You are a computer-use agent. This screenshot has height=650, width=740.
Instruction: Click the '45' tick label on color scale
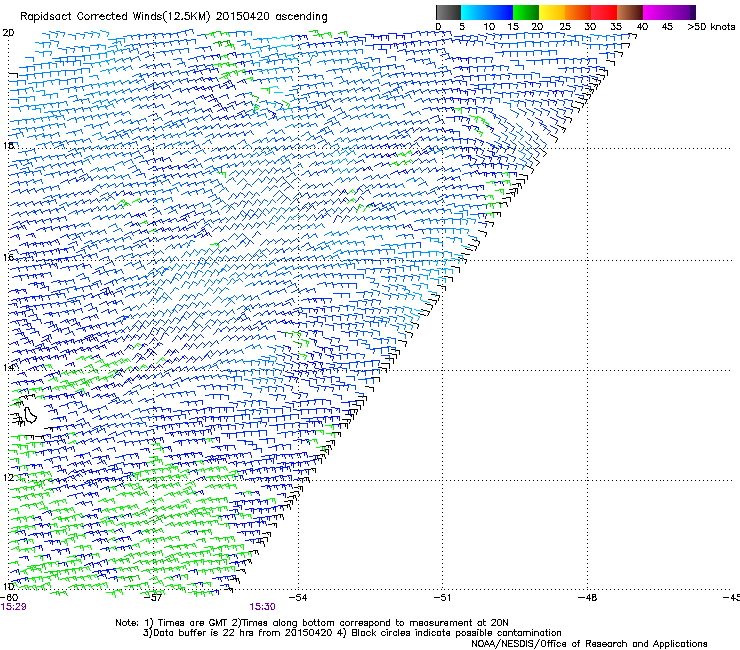point(667,27)
